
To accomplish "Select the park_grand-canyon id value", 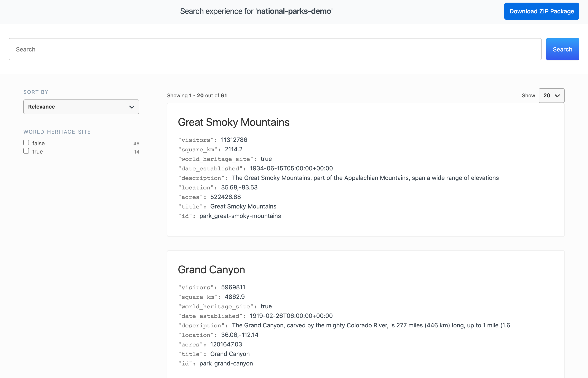I will click(226, 363).
